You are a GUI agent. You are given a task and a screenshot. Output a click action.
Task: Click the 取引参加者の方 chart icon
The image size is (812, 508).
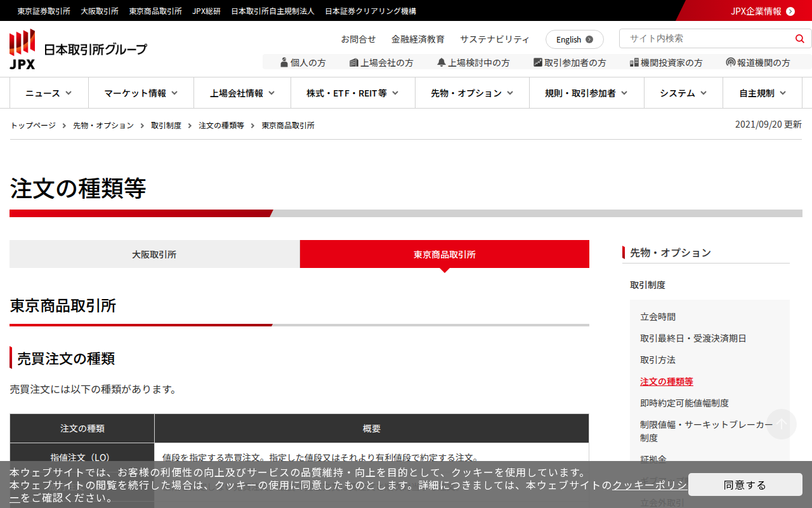[538, 62]
